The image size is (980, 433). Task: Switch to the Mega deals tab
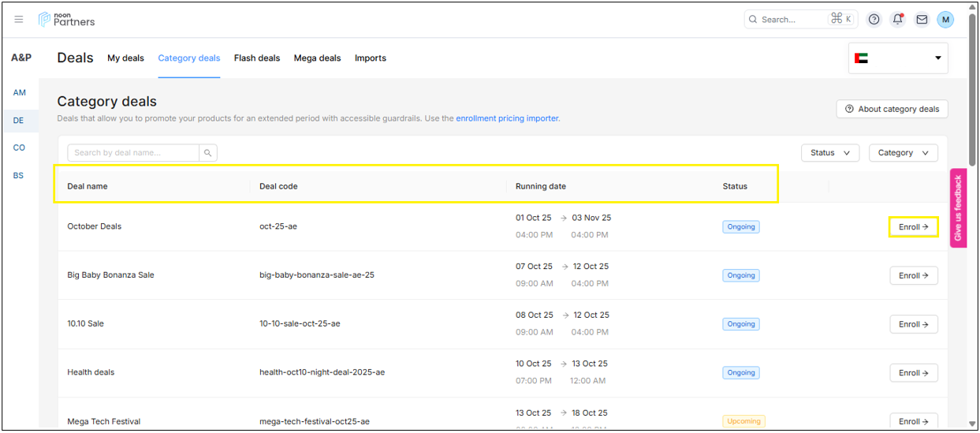[317, 58]
